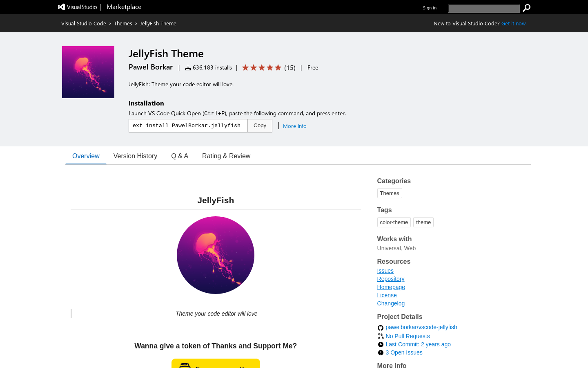Click the yellow coffee support button
The height and width of the screenshot is (368, 588).
[x=216, y=364]
